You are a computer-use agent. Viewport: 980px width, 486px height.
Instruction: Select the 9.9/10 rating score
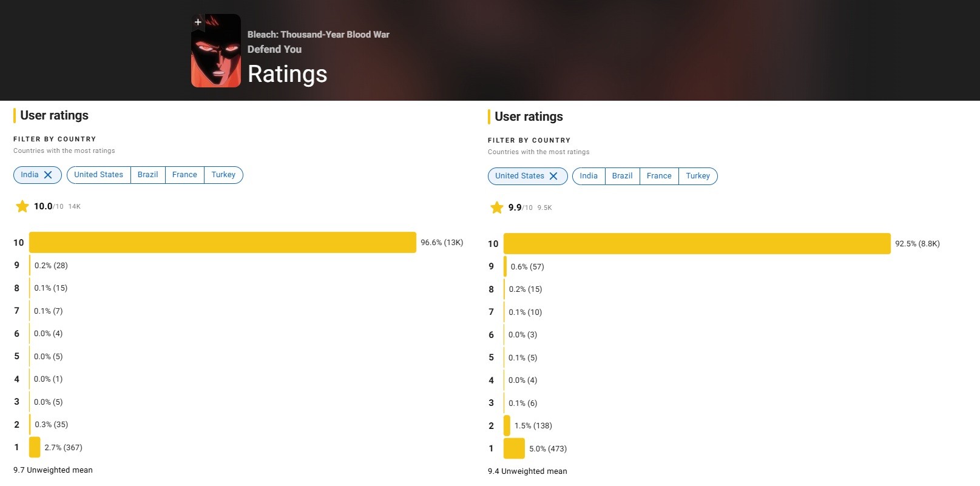521,208
